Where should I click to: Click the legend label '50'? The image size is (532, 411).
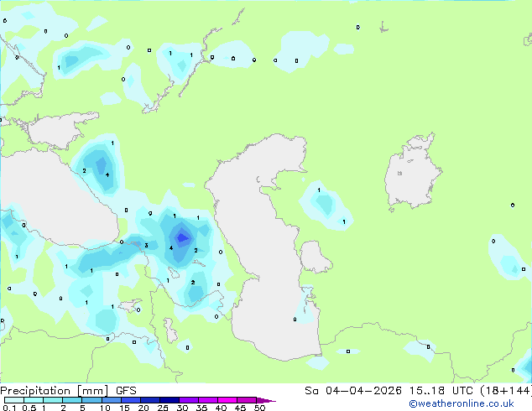259,408
